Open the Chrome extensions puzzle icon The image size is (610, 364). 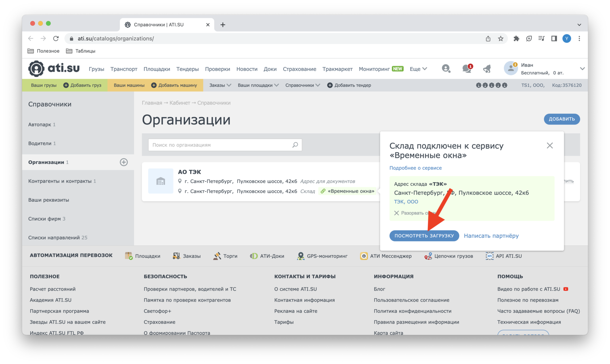click(516, 38)
